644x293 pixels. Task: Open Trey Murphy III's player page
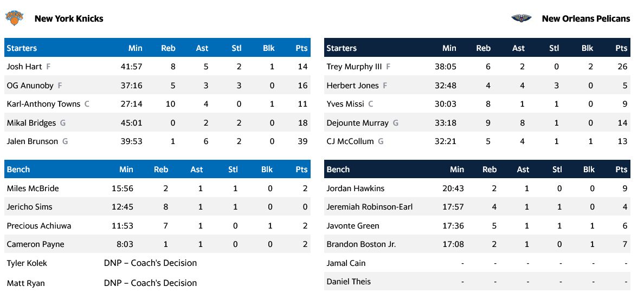click(354, 67)
